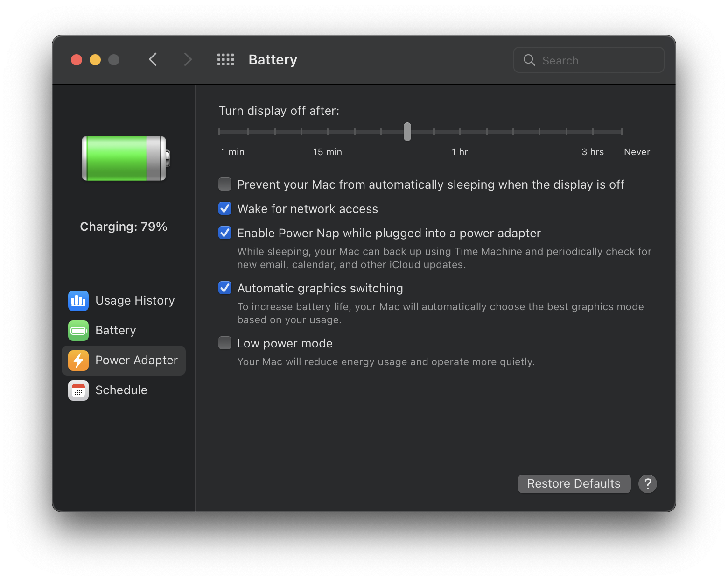Disable Wake for network access checkbox
This screenshot has height=581, width=728.
[x=225, y=209]
